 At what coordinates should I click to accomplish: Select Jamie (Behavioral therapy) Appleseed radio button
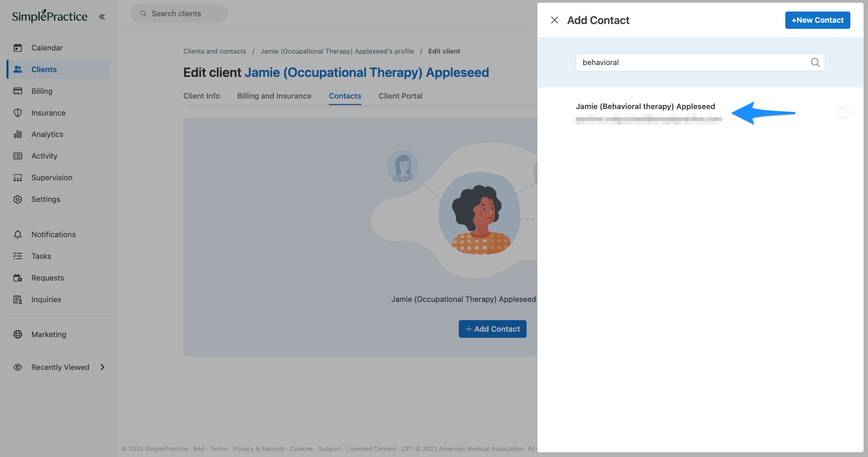tap(843, 113)
